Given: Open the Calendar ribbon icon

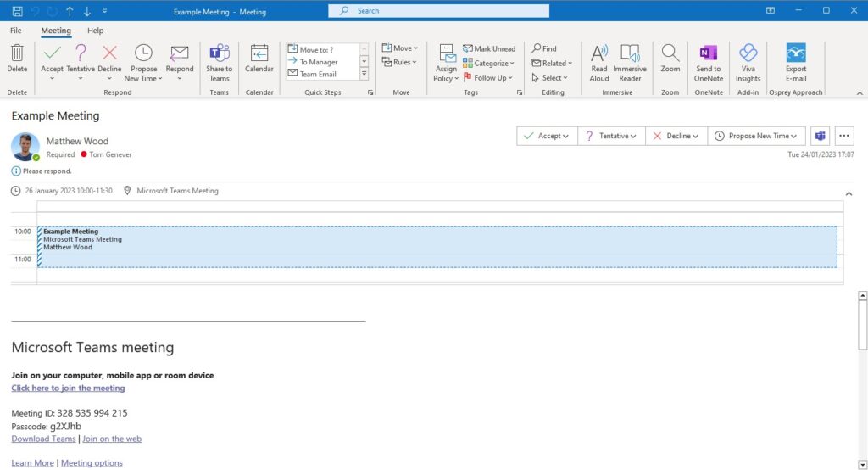Looking at the screenshot, I should tap(259, 53).
